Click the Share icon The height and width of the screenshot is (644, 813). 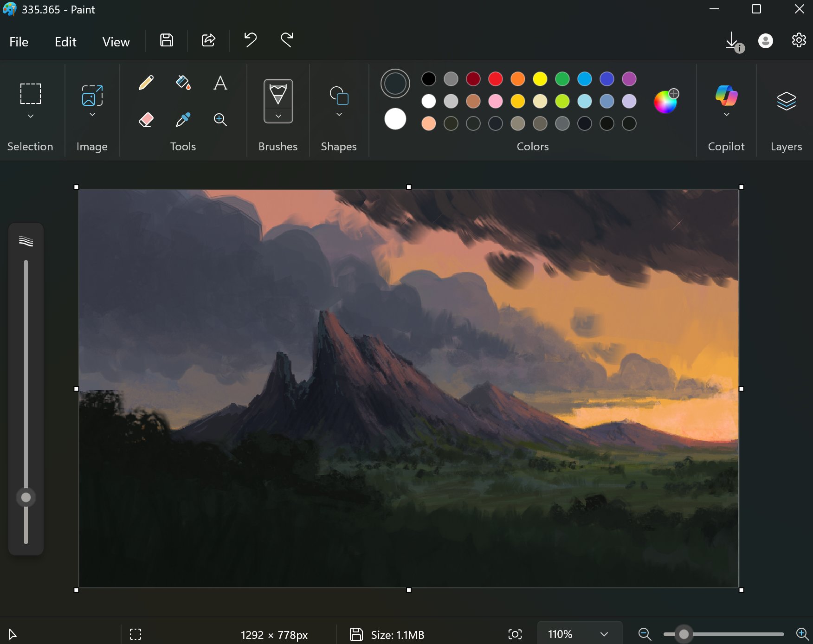(x=208, y=40)
